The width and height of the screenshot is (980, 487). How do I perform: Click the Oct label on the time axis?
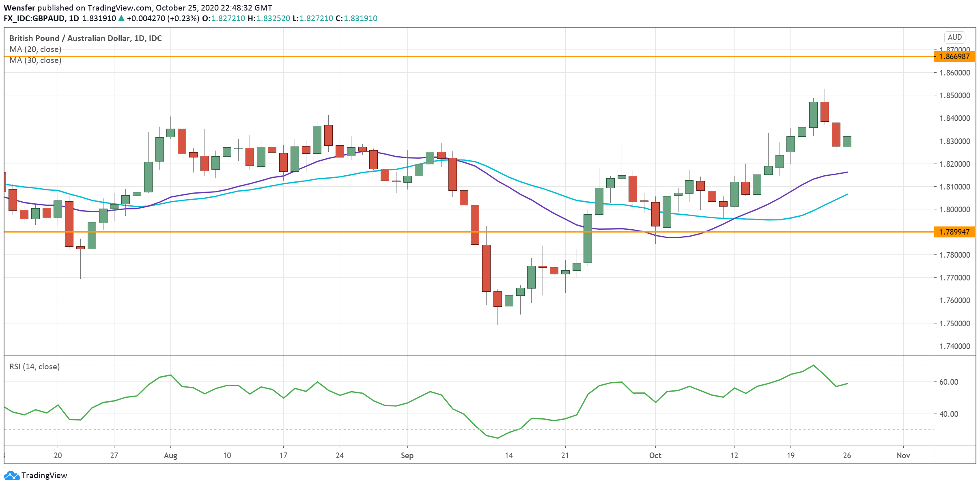click(x=655, y=455)
